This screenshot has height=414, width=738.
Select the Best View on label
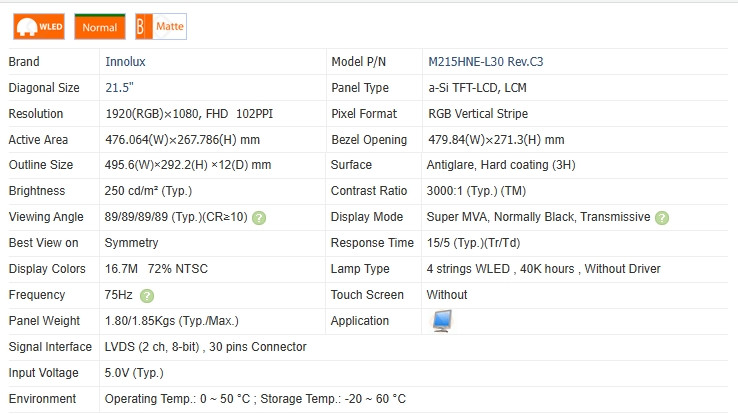point(44,243)
